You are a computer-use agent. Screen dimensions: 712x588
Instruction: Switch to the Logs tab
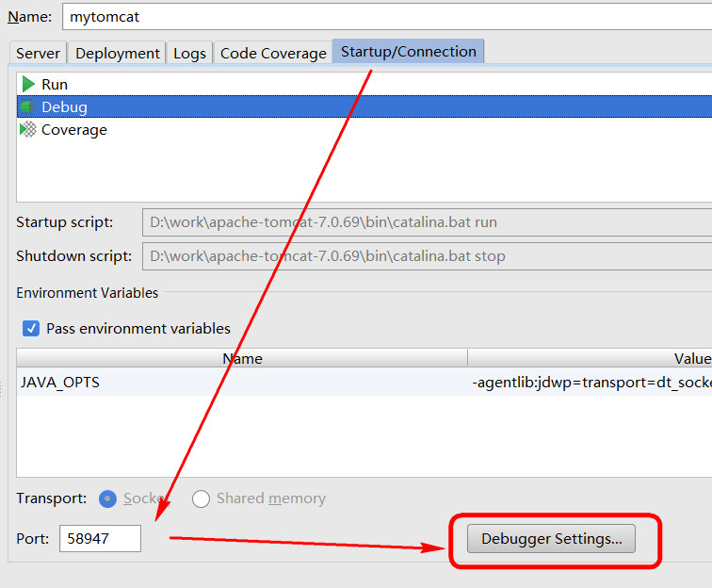coord(190,53)
